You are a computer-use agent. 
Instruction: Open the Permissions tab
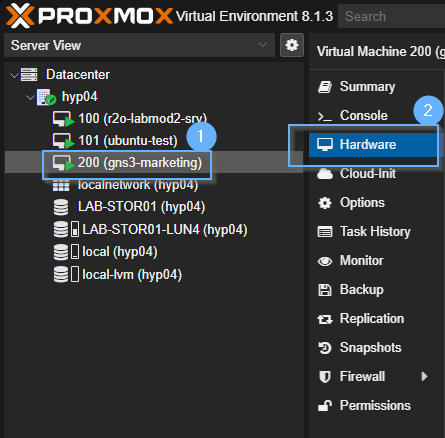coord(377,406)
